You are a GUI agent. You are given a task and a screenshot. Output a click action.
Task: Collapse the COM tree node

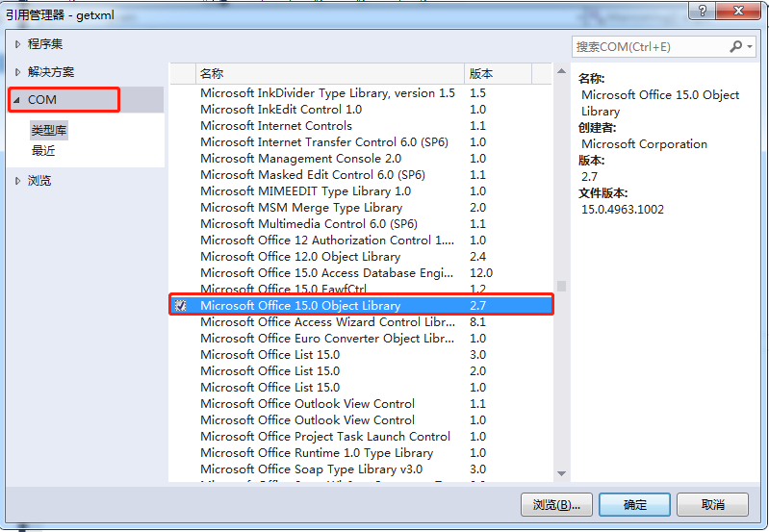click(17, 100)
